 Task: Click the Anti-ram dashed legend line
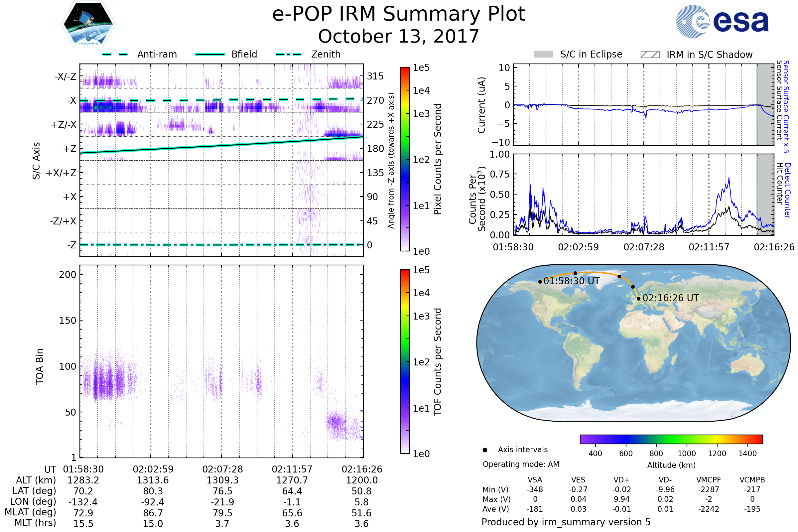(115, 54)
